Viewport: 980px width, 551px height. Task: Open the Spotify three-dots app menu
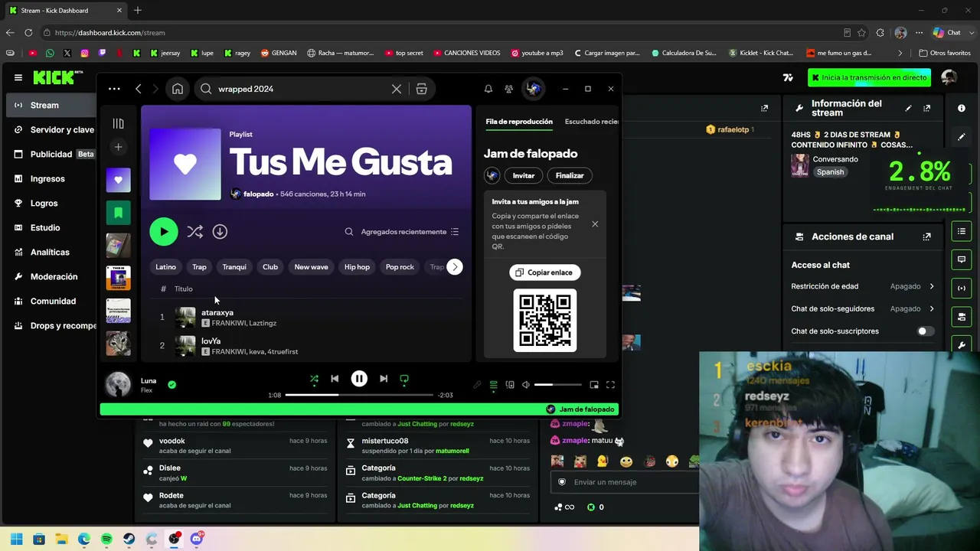(x=114, y=89)
